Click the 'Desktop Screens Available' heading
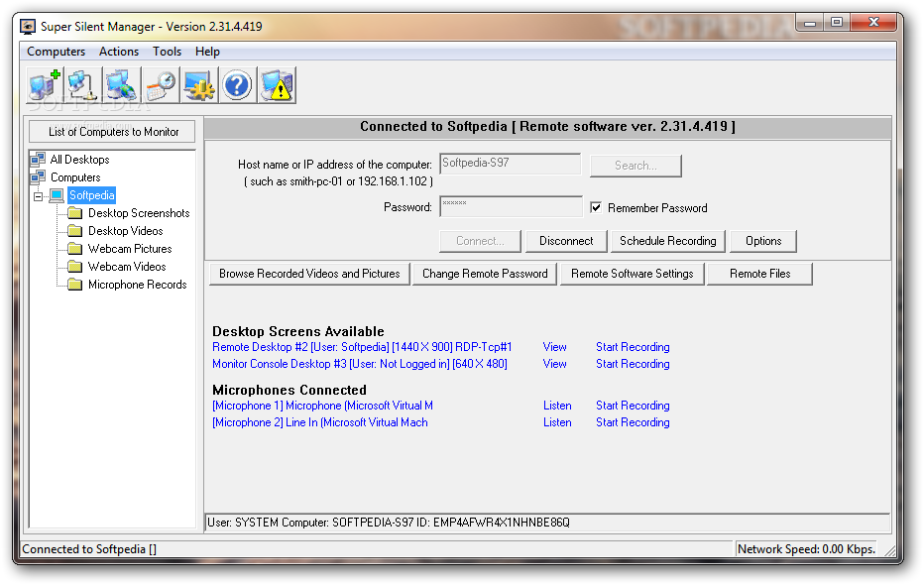The width and height of the screenshot is (924, 585). [298, 331]
